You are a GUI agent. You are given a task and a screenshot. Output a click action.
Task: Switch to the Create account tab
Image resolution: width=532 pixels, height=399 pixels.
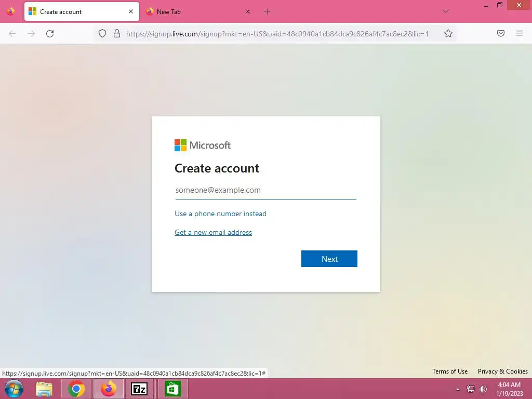[x=82, y=11]
